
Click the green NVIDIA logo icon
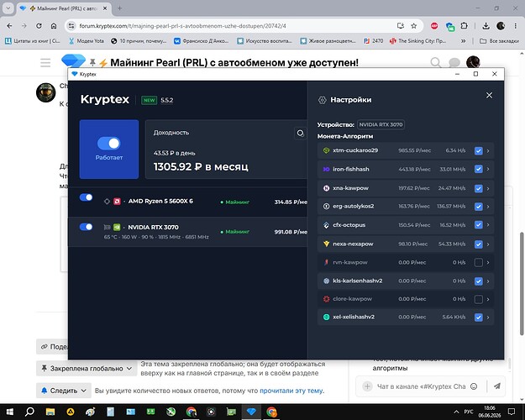[x=117, y=227]
